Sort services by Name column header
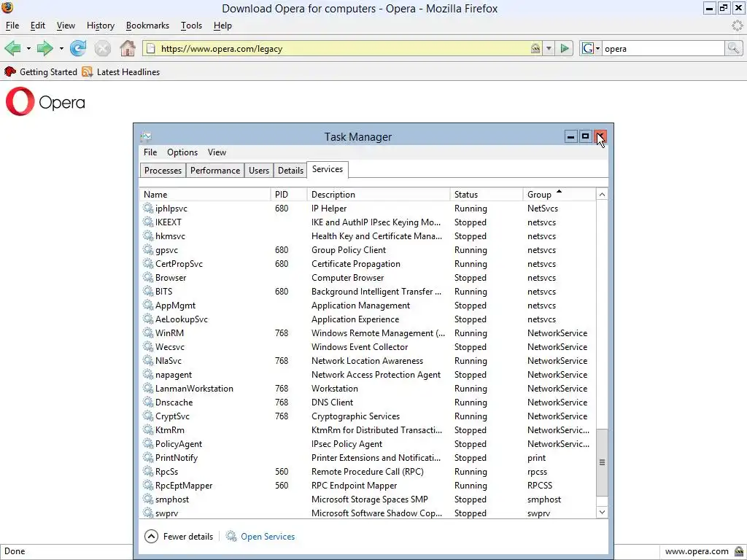The width and height of the screenshot is (747, 560). [205, 194]
